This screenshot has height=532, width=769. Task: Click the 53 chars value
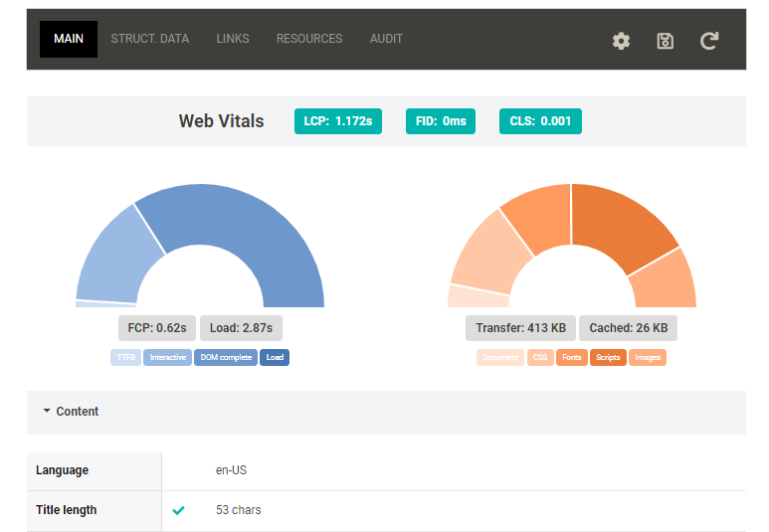point(239,510)
